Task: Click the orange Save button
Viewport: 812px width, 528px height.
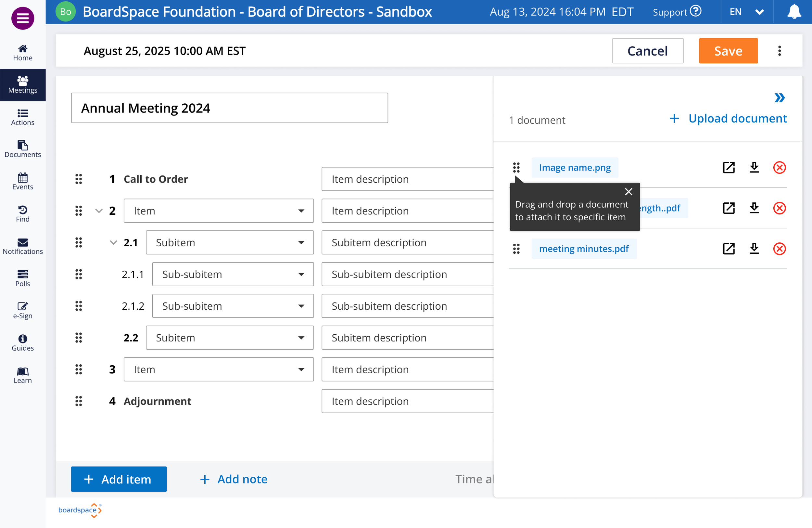Action: tap(728, 51)
